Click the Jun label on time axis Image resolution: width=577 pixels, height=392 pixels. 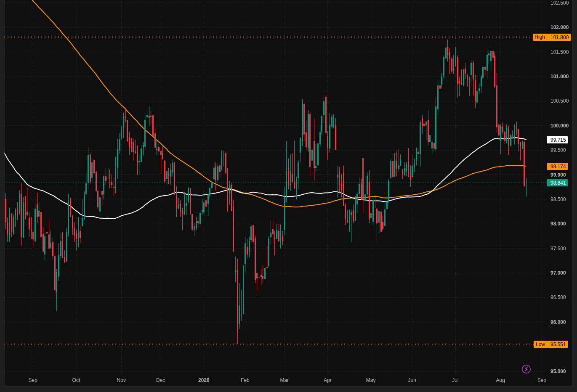coord(412,380)
